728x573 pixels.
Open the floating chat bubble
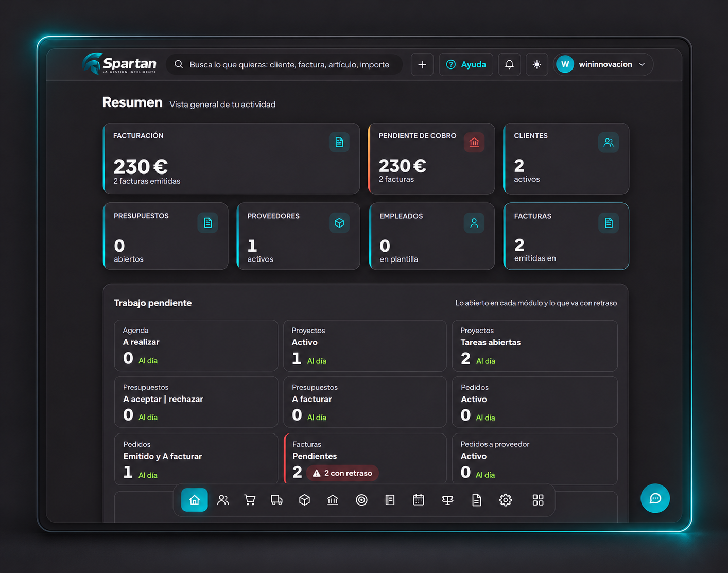(x=655, y=498)
